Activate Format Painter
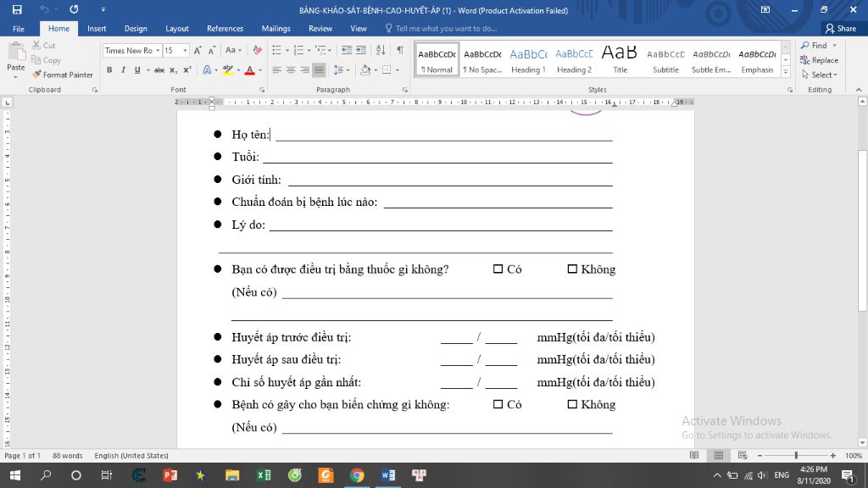This screenshot has width=868, height=488. point(62,75)
